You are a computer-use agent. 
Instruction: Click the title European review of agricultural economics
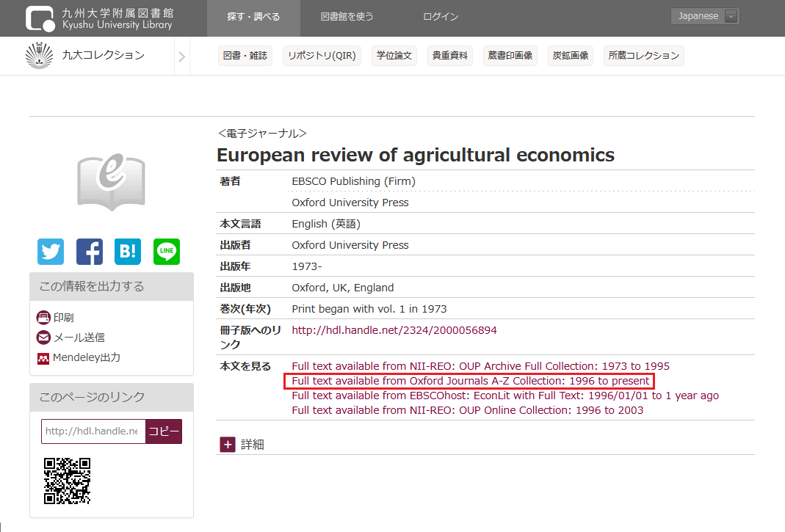[416, 155]
